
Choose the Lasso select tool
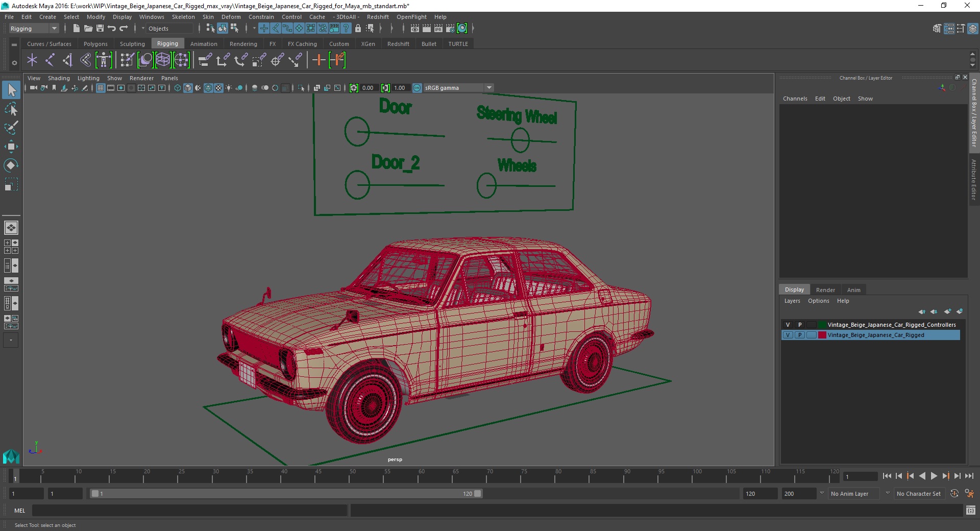(x=11, y=109)
